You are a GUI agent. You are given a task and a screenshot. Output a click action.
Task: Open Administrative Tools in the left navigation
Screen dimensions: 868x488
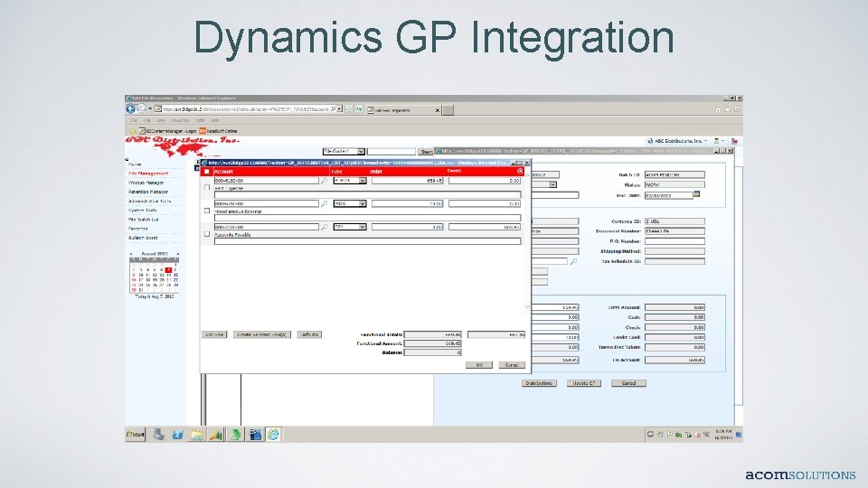(149, 202)
